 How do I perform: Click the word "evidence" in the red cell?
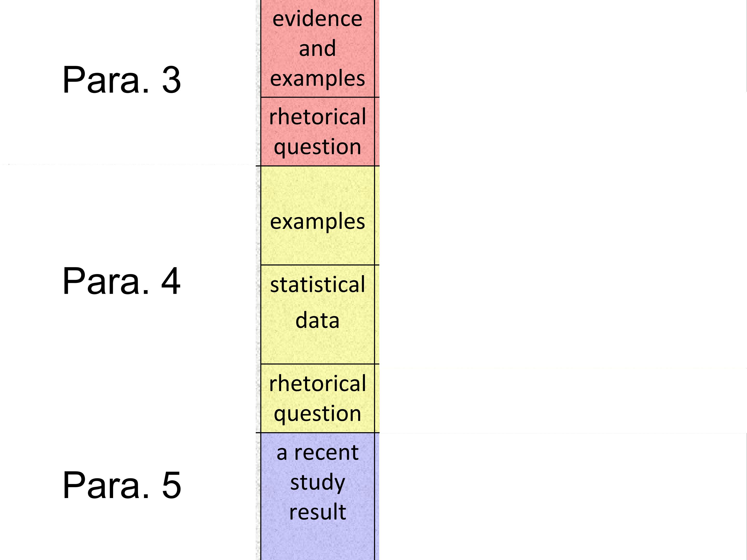pyautogui.click(x=317, y=19)
